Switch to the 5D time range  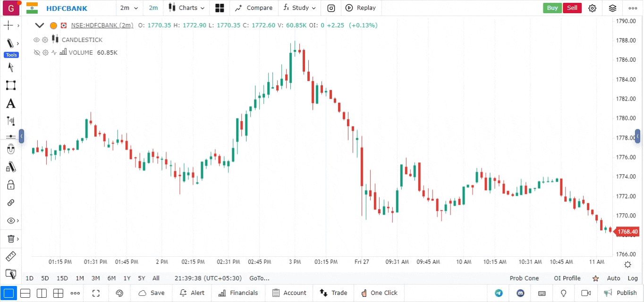45,278
